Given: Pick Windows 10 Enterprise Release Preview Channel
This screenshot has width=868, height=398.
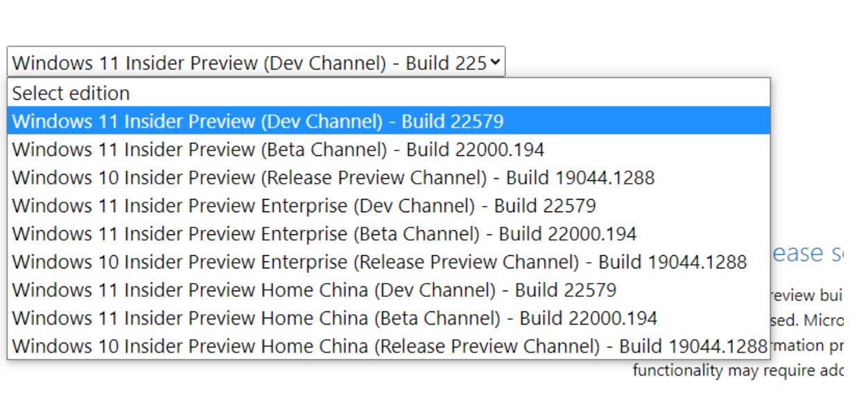Looking at the screenshot, I should point(389,261).
